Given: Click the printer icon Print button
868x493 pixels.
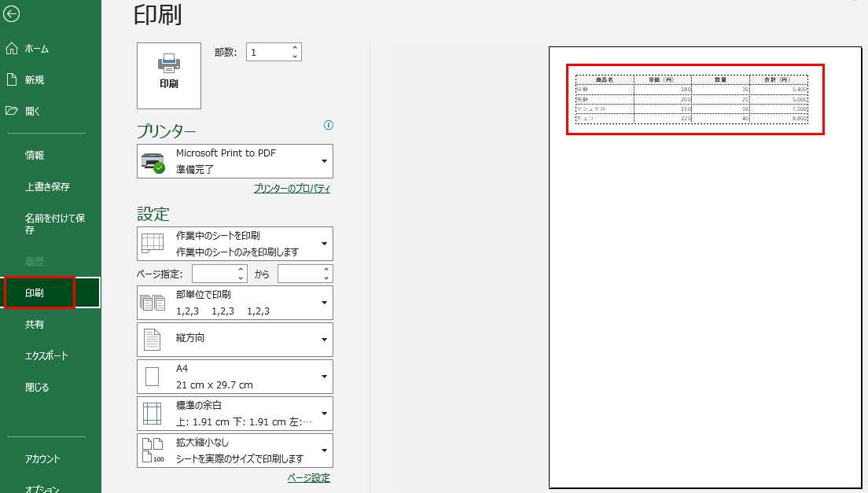Looking at the screenshot, I should tap(168, 75).
